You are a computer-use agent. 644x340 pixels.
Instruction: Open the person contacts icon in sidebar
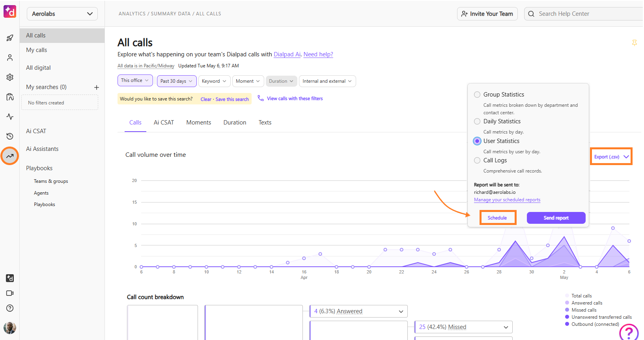10,58
